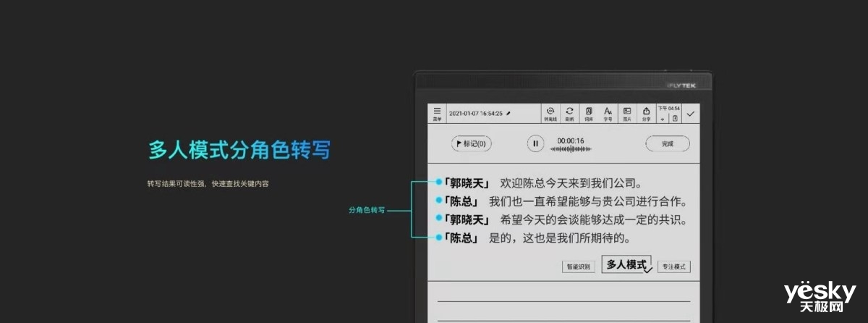The height and width of the screenshot is (323, 868).
Task: Tap the 图片 picture icon
Action: pos(627,114)
